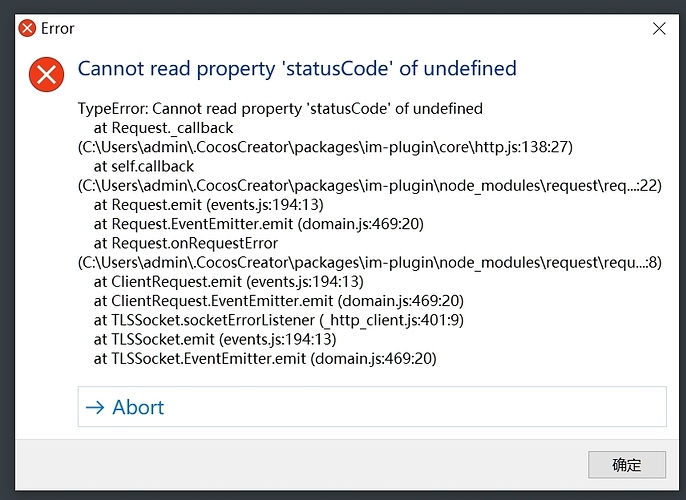Click the "at Request.onRequestError" stack line
Screen dimensions: 686x500
186,243
